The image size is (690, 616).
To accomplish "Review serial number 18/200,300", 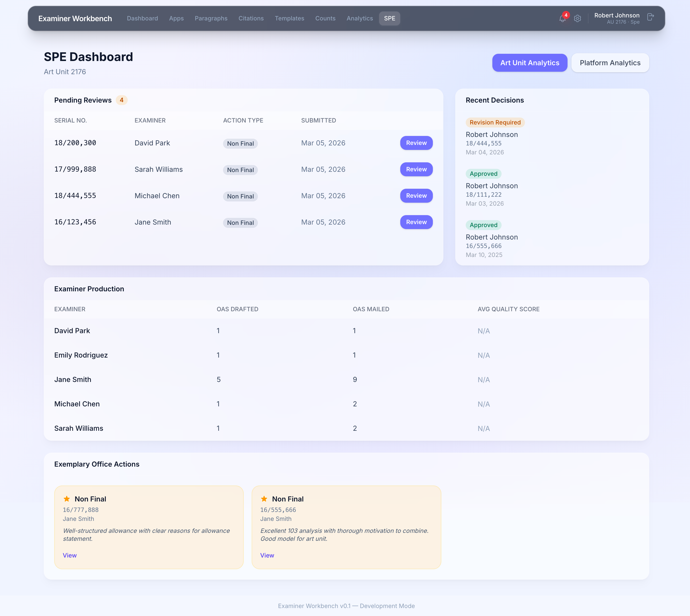I will click(416, 143).
